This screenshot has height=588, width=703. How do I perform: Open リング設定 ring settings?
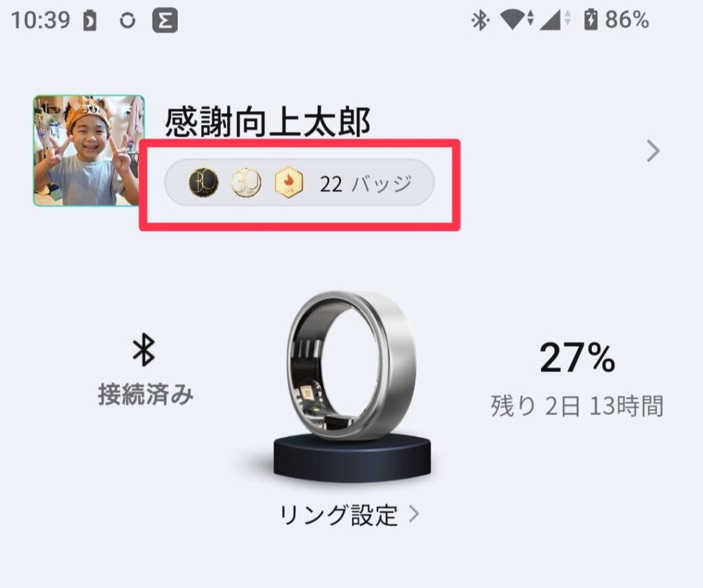pos(349,515)
